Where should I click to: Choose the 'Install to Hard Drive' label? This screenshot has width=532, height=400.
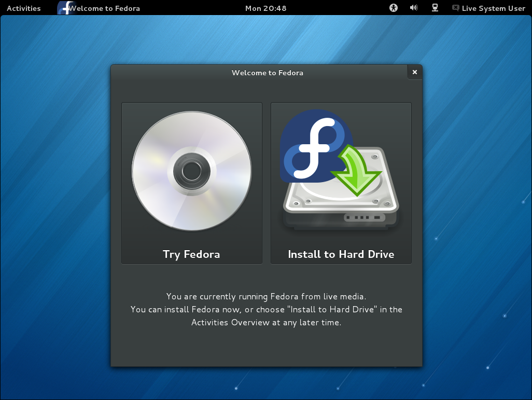point(341,254)
